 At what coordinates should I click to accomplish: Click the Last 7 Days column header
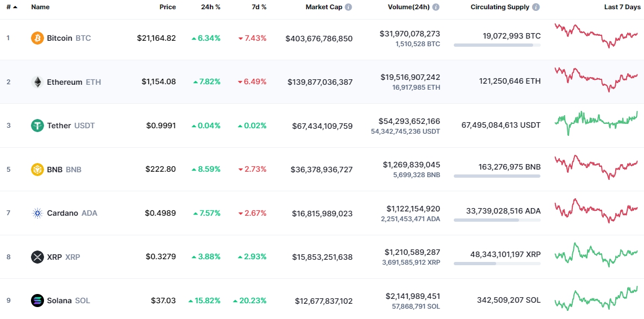pos(621,7)
